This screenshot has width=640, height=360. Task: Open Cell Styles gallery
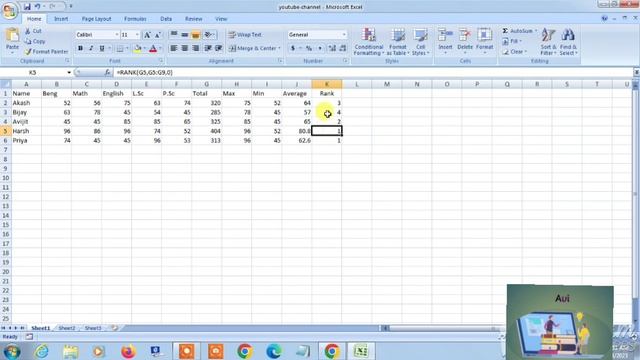click(x=420, y=42)
